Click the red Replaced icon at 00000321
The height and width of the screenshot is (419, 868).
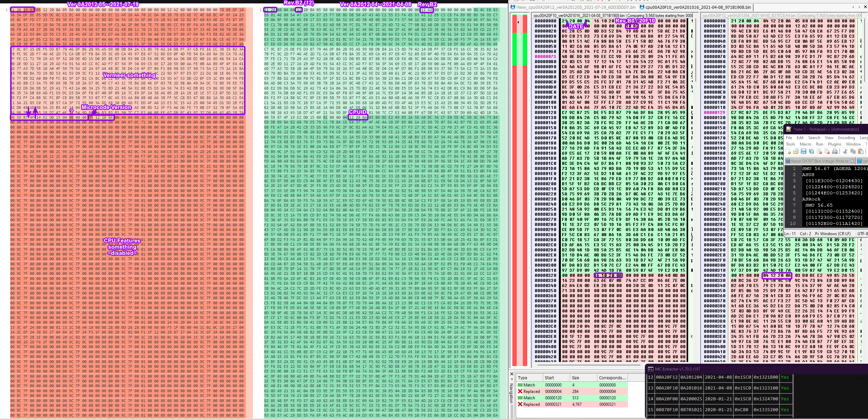(x=520, y=404)
